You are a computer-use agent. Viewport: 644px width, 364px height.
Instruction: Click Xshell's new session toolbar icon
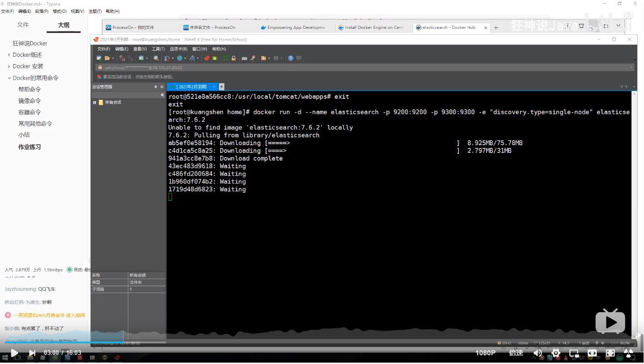click(99, 58)
